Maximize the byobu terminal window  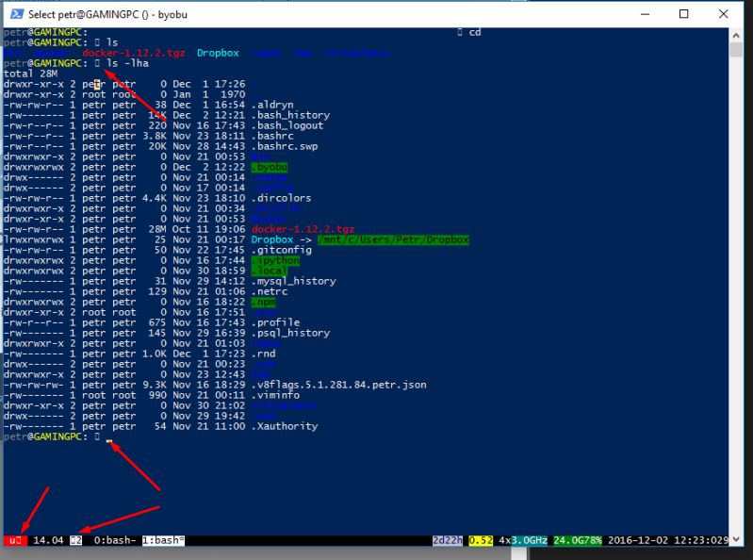point(684,14)
